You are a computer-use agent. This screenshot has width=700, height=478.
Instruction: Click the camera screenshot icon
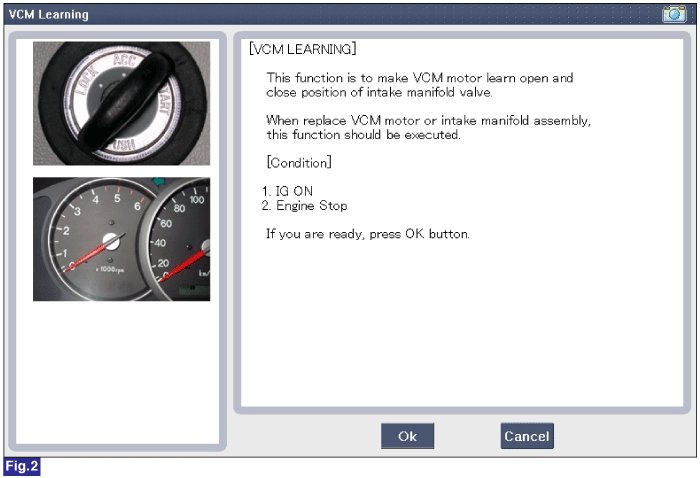pyautogui.click(x=673, y=15)
